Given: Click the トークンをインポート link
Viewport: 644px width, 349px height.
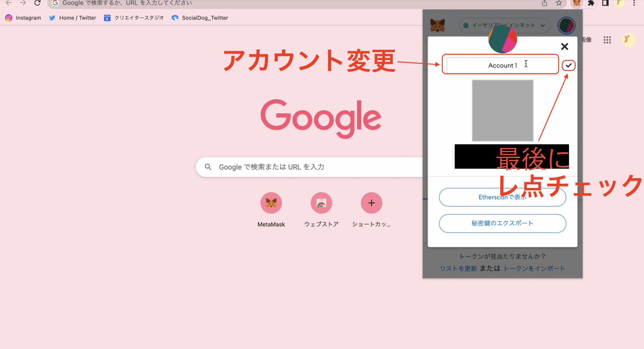Looking at the screenshot, I should [x=534, y=269].
